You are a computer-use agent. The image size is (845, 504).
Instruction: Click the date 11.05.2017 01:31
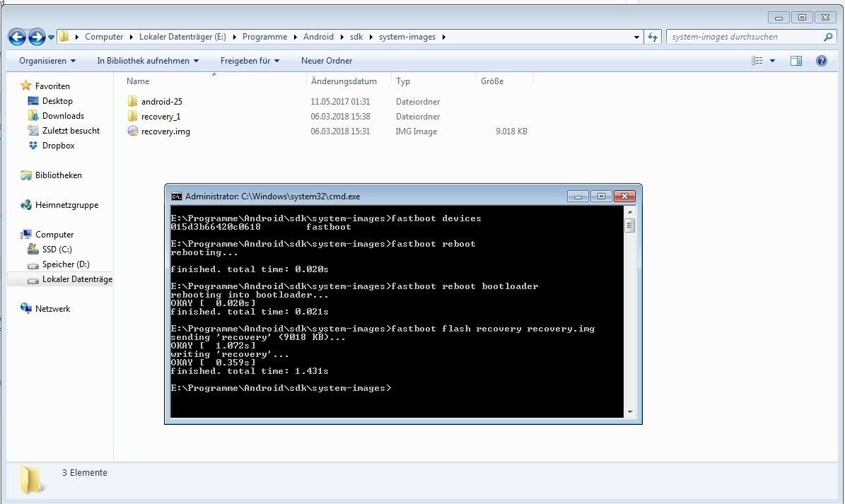340,101
